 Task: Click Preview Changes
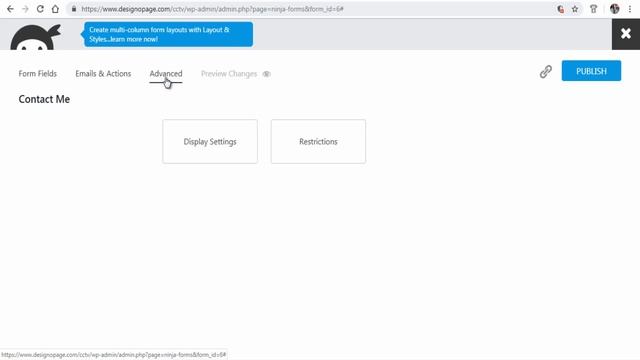[229, 74]
